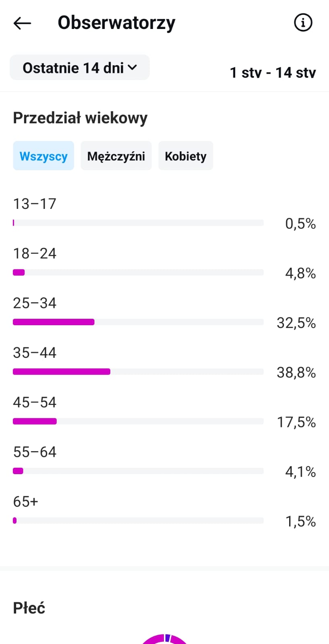Click the 32,5% percentage value

296,323
